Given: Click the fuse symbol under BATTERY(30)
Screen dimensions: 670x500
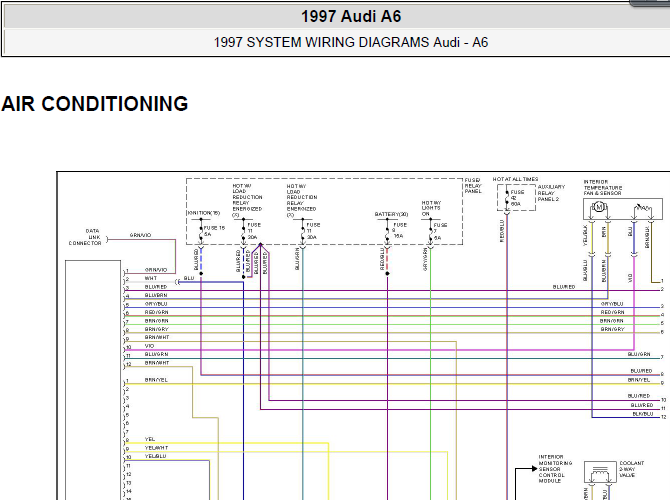Looking at the screenshot, I should pyautogui.click(x=388, y=234).
